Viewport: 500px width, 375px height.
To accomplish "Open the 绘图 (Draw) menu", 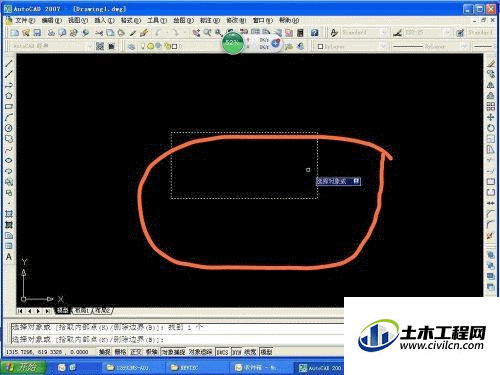I will (x=183, y=20).
